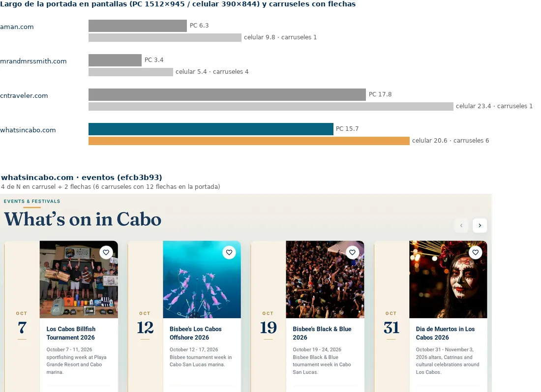This screenshot has height=392, width=541.
Task: Click previous arrow in events carousel
Action: 461,225
